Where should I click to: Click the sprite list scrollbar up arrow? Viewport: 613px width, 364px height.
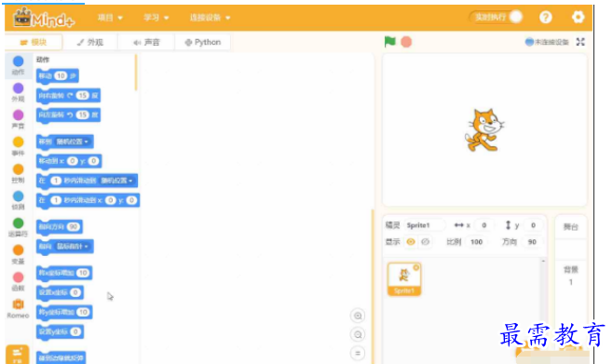tap(543, 261)
